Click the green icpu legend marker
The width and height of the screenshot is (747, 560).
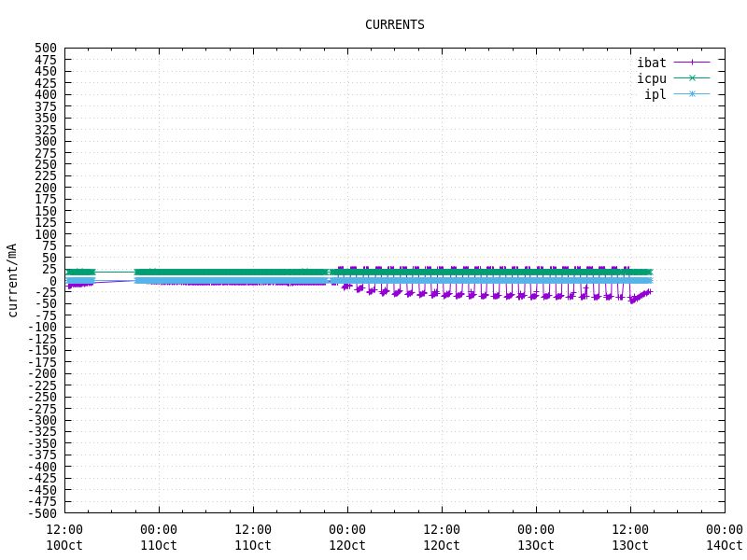(x=692, y=78)
